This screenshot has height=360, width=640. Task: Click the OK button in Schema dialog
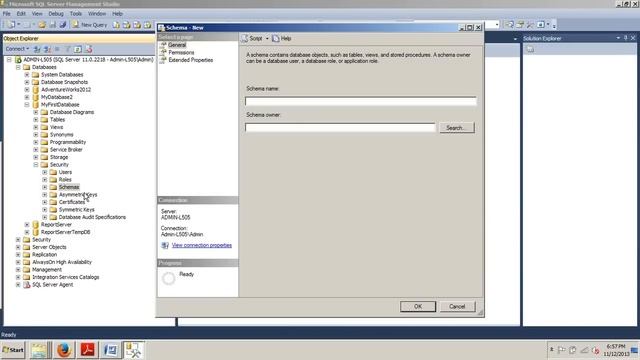418,307
